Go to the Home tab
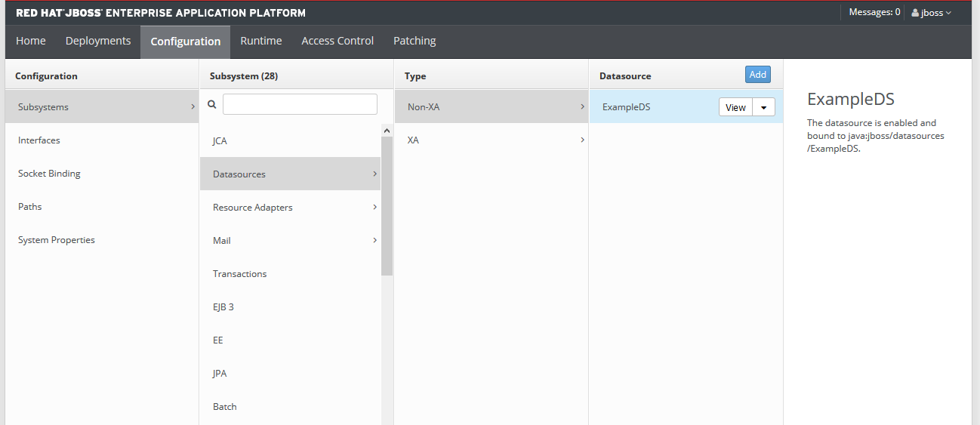 coord(31,41)
